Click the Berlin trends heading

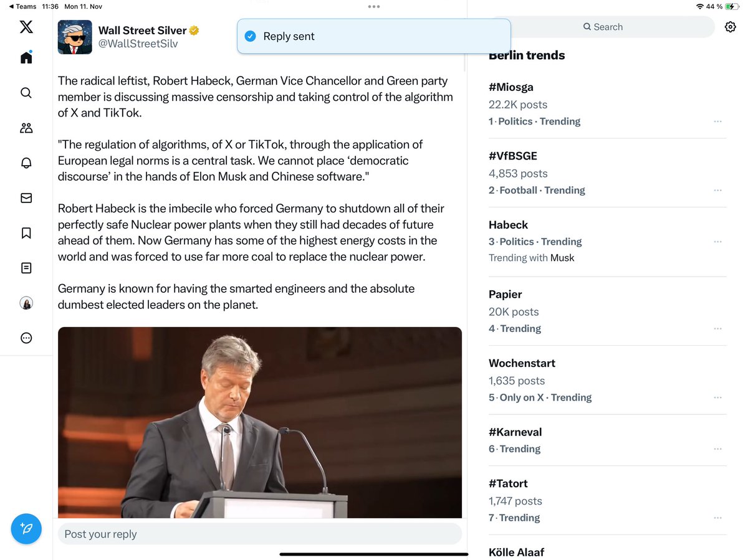tap(527, 55)
